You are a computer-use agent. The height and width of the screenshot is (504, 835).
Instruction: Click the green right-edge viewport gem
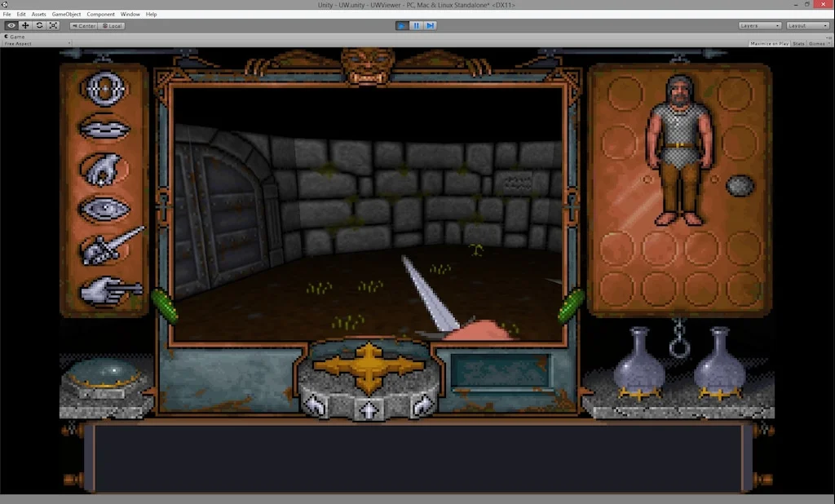pos(571,306)
